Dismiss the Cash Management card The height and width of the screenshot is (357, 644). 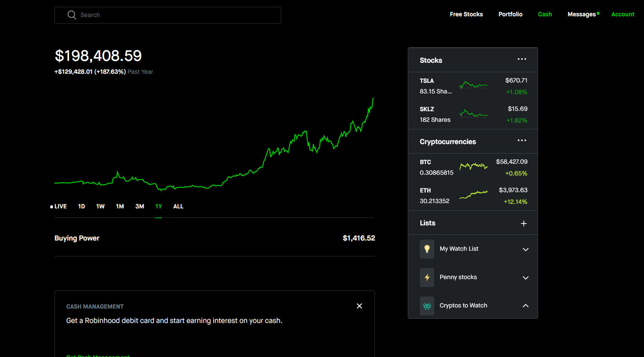coord(359,306)
